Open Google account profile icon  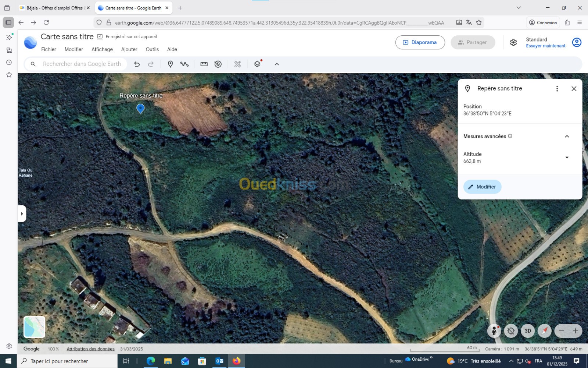coord(577,42)
